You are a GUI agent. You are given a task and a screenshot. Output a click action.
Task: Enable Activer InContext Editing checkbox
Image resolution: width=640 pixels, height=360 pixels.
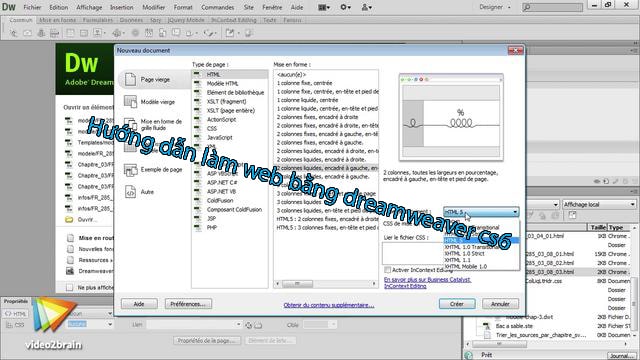tap(387, 270)
